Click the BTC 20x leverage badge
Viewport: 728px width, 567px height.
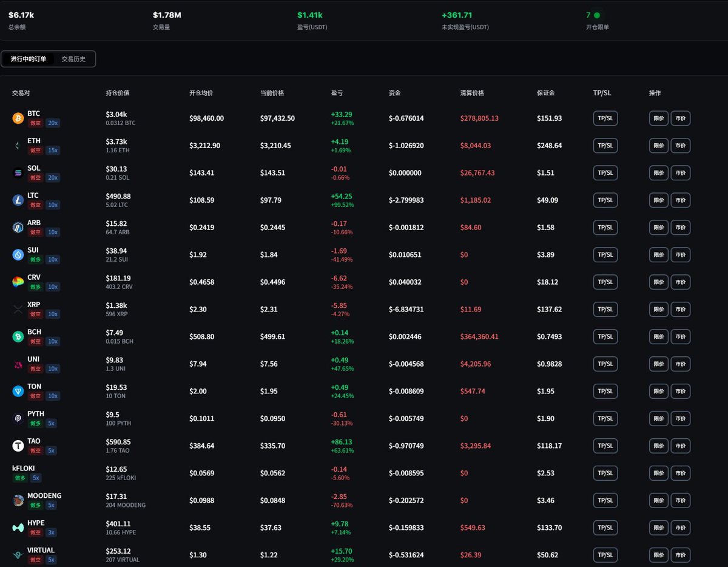53,123
